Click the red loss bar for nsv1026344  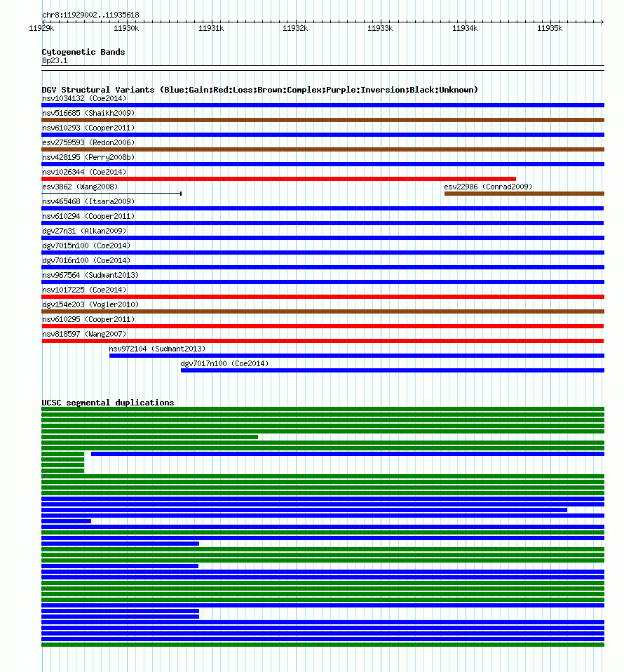click(279, 179)
